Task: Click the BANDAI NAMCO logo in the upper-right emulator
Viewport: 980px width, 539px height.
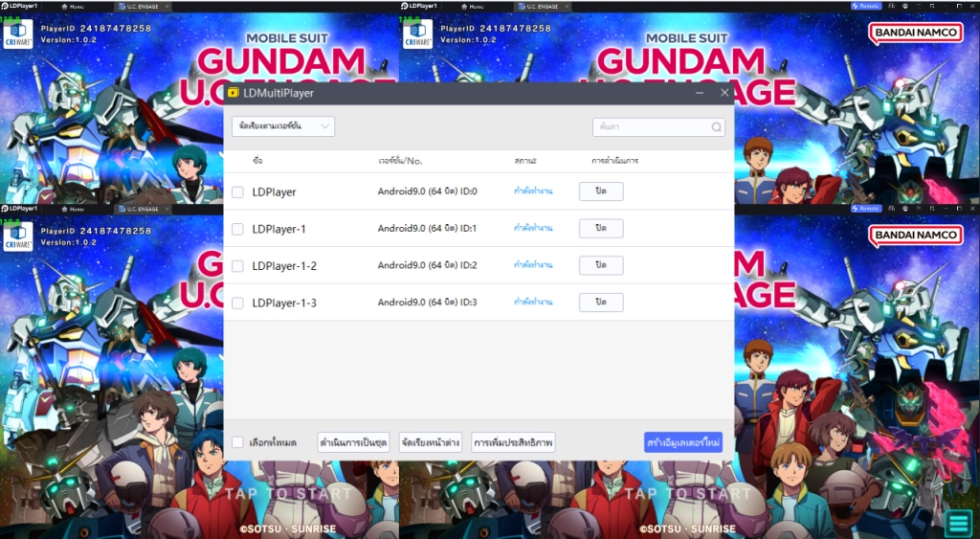Action: [916, 33]
